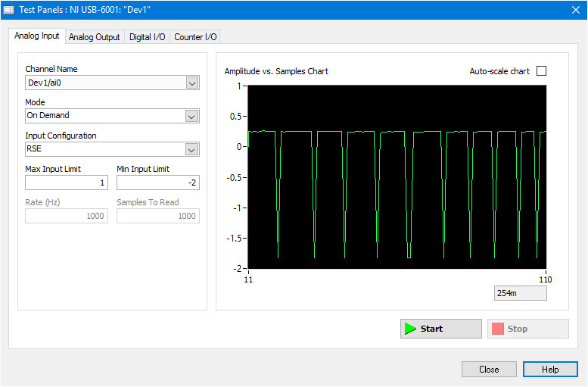Click the Dev1/ai0 channel name text
The image size is (588, 387).
click(44, 83)
